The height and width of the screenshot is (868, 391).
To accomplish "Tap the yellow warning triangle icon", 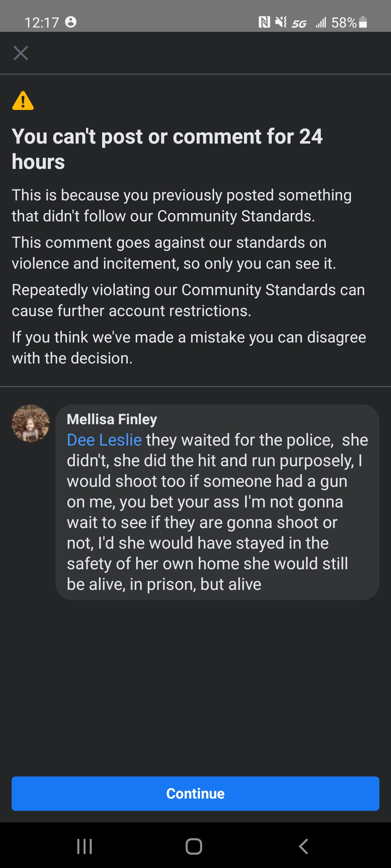I will pos(23,101).
